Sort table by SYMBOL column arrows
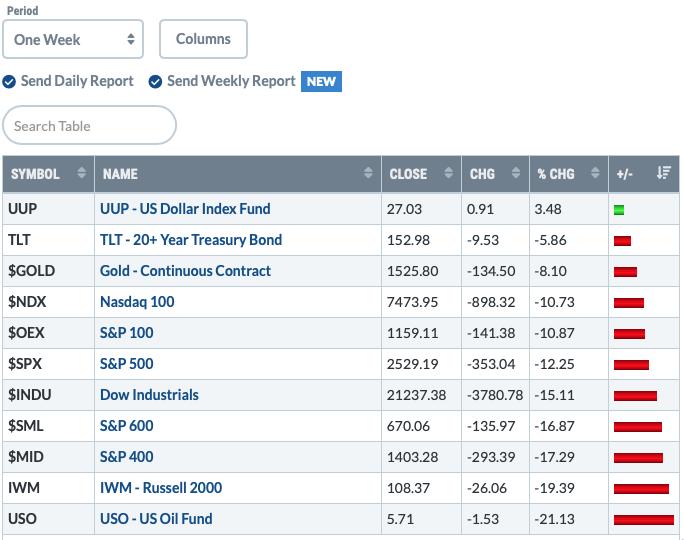Image resolution: width=684 pixels, height=540 pixels. [x=81, y=173]
